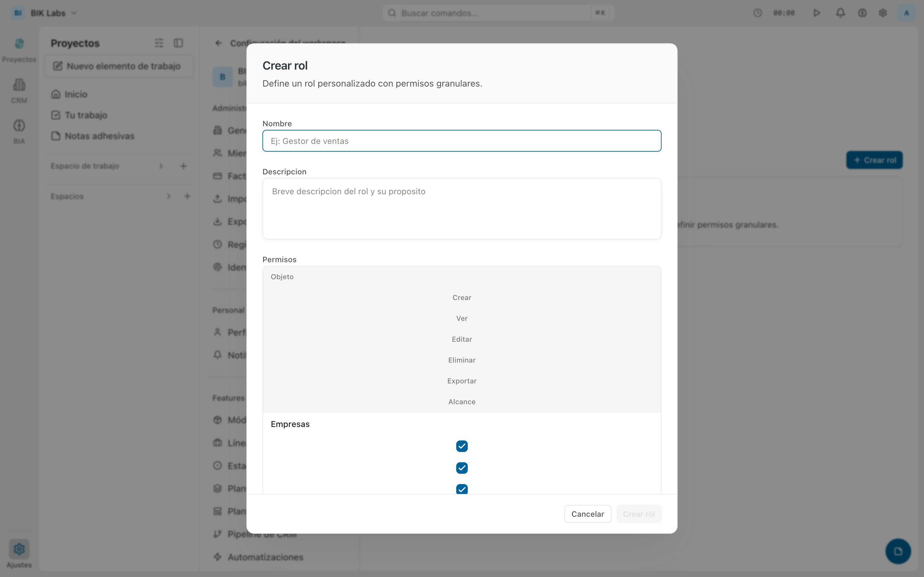Click the Nombre input field
The image size is (924, 577).
(x=462, y=141)
